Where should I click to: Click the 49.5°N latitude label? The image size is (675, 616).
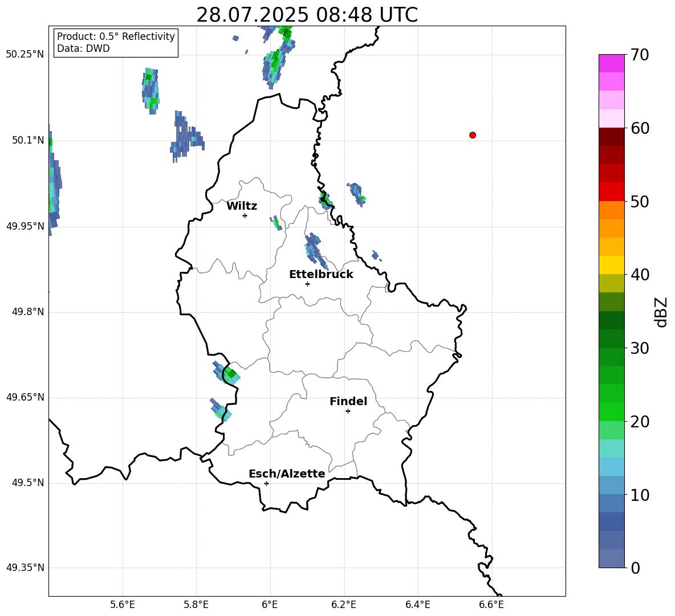click(x=28, y=483)
